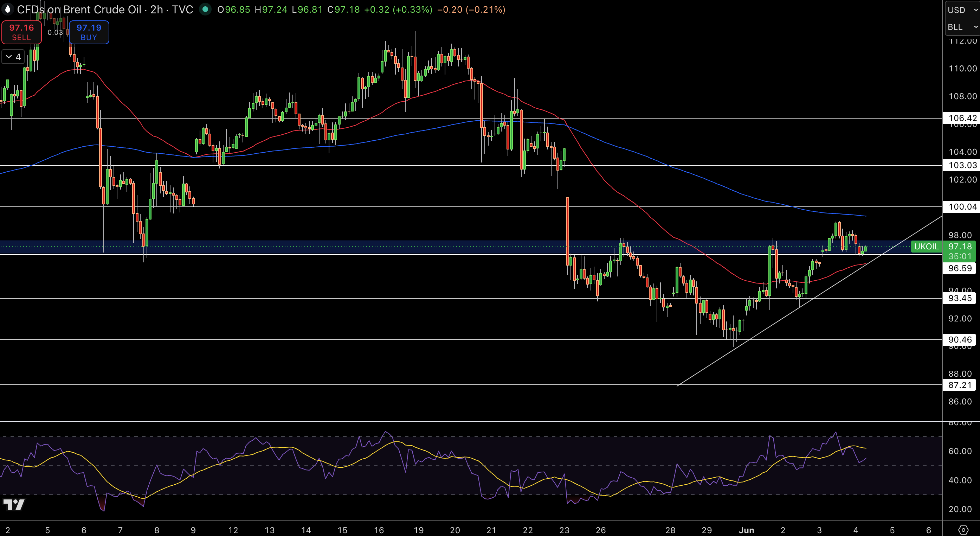
Task: Click the 103.03 horizontal line price label
Action: pos(961,165)
